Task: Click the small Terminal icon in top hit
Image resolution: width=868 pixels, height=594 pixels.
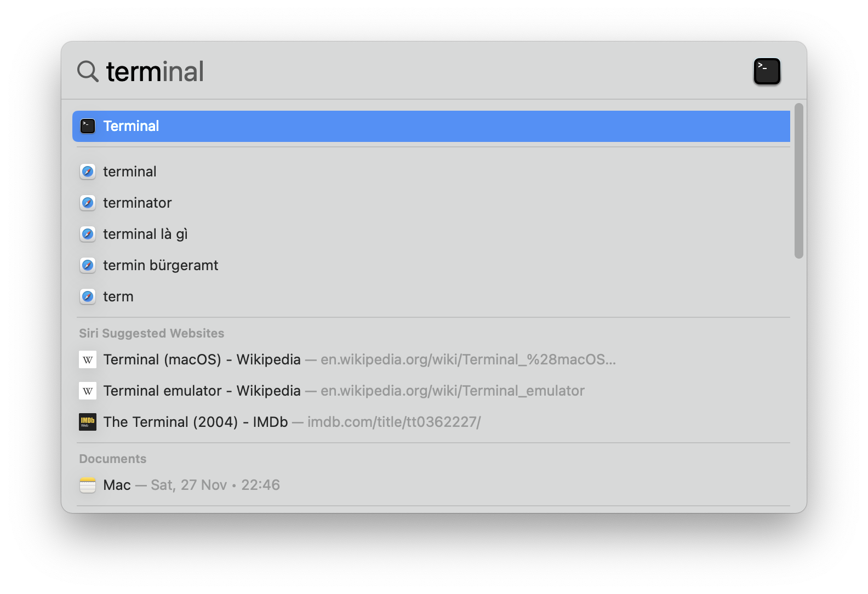Action: point(88,126)
